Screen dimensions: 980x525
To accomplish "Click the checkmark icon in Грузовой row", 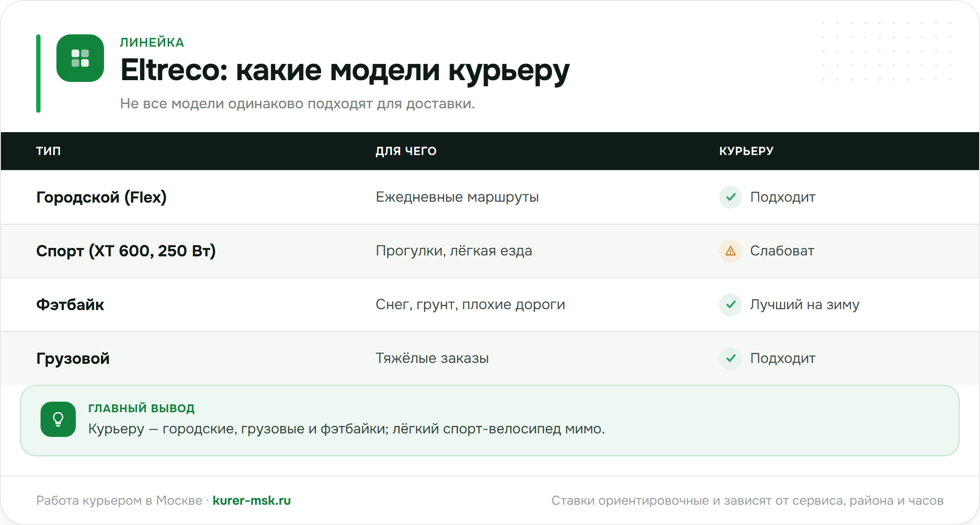I will [x=731, y=358].
